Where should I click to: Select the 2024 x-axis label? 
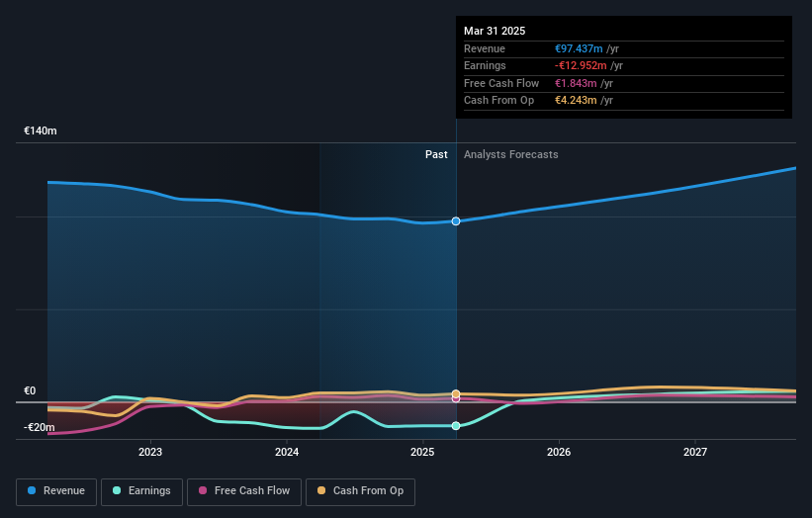(x=287, y=452)
